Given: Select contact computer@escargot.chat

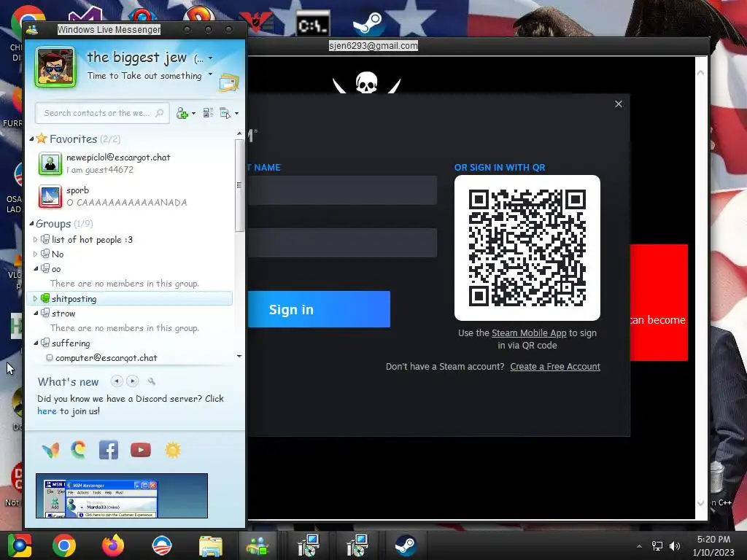Looking at the screenshot, I should 106,357.
